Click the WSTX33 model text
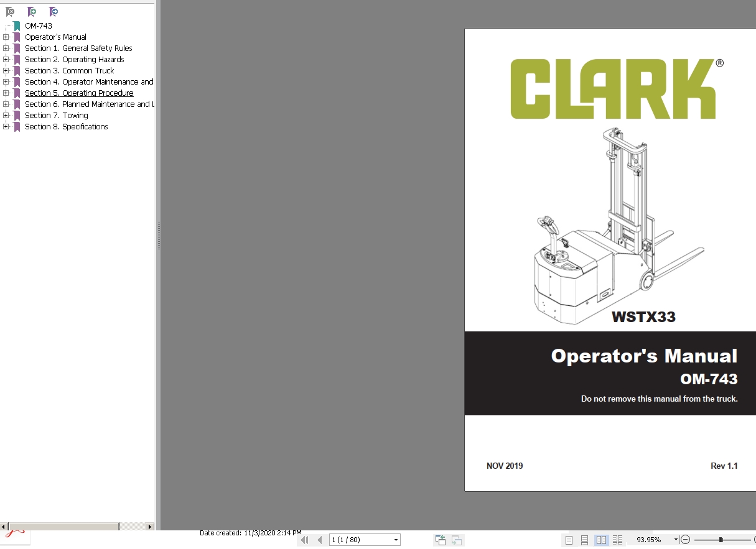Image resolution: width=756 pixels, height=549 pixels. click(643, 317)
